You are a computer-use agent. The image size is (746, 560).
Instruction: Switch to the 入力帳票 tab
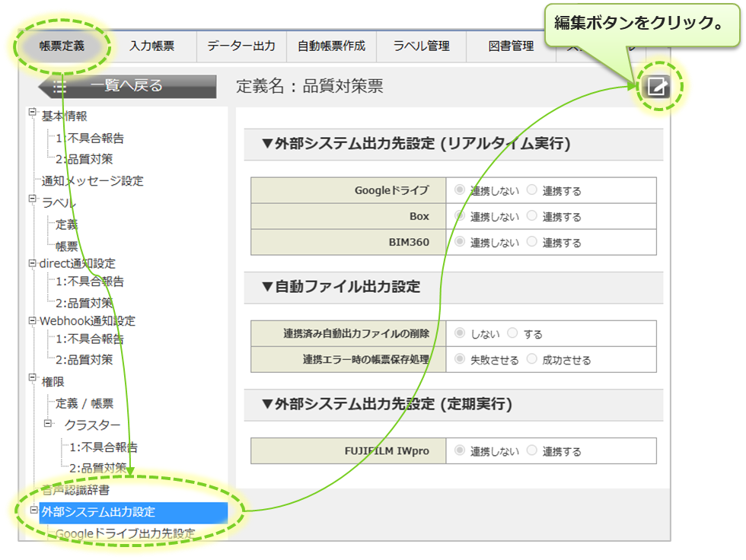pos(151,46)
